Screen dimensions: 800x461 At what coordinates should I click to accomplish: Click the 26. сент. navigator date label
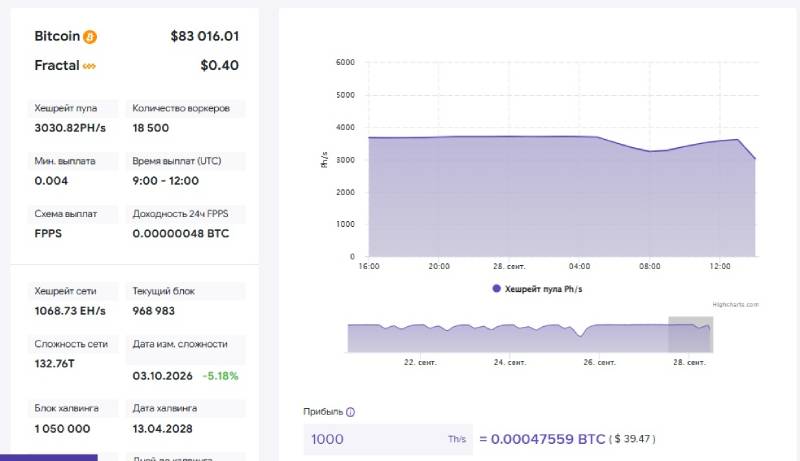[599, 362]
